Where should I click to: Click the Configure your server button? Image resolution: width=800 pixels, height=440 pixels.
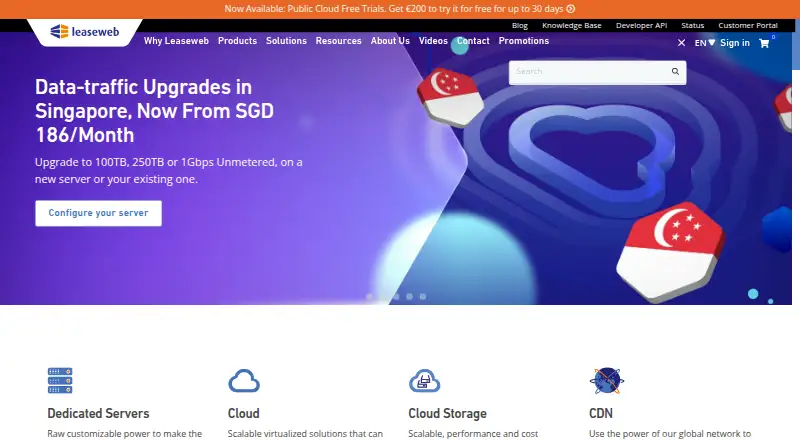coord(98,213)
